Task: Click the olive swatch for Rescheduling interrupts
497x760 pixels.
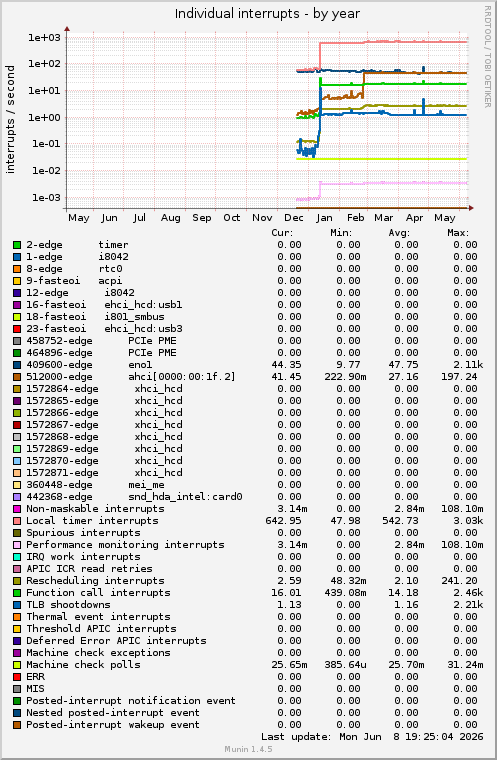Action: point(17,582)
